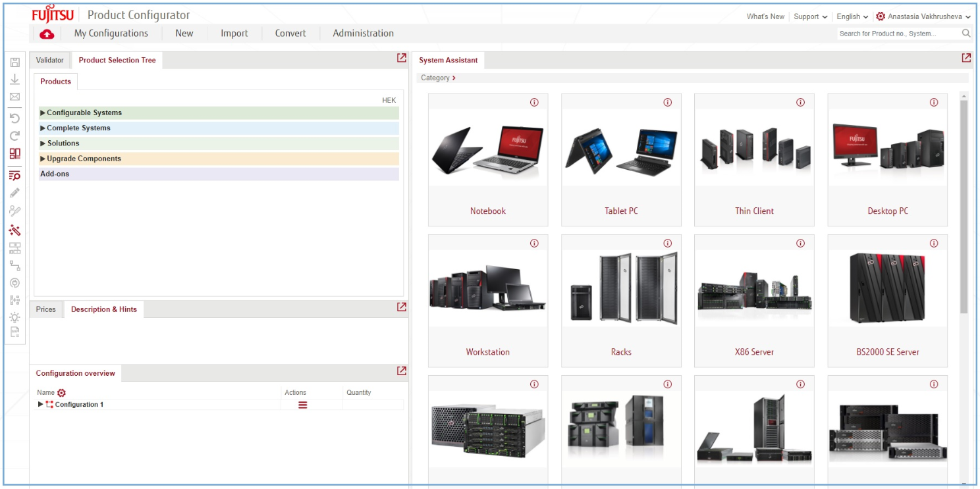The height and width of the screenshot is (489, 980).
Task: Click the Notebook category label
Action: [488, 211]
